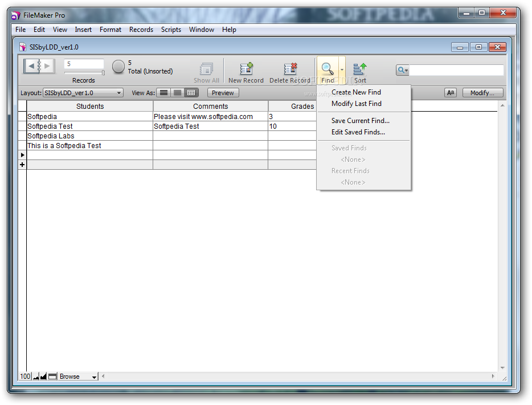Toggle the Aa formatting bar button

450,93
